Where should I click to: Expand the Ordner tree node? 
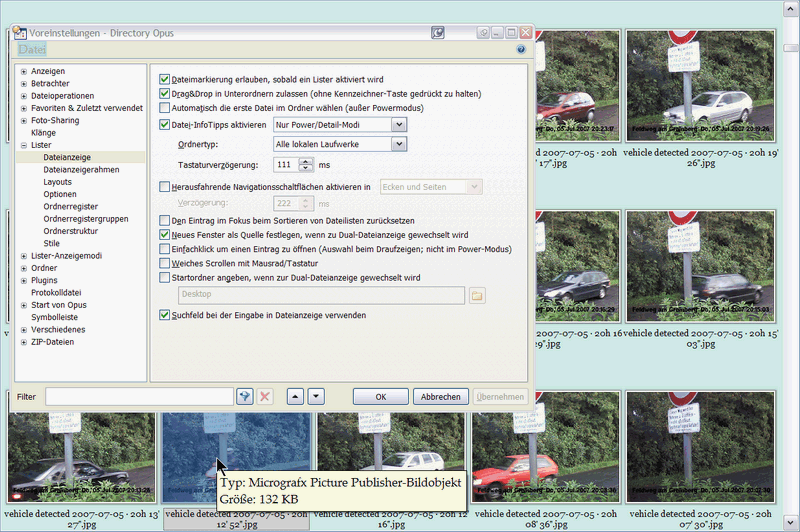[x=24, y=268]
